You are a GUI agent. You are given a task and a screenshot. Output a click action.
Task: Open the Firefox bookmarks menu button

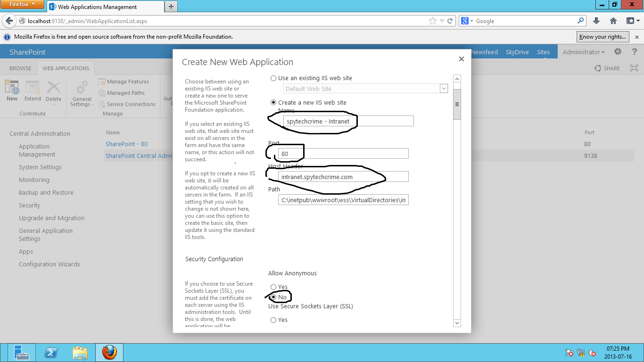click(x=632, y=21)
